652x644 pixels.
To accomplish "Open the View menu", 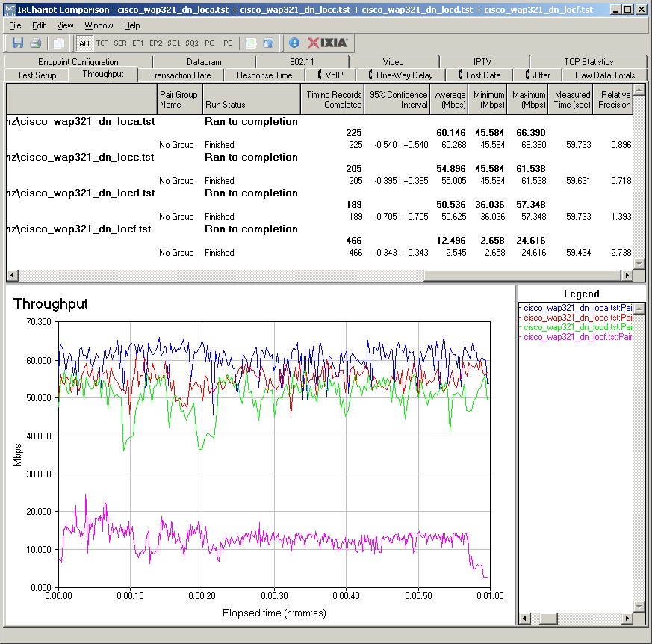I will point(65,25).
